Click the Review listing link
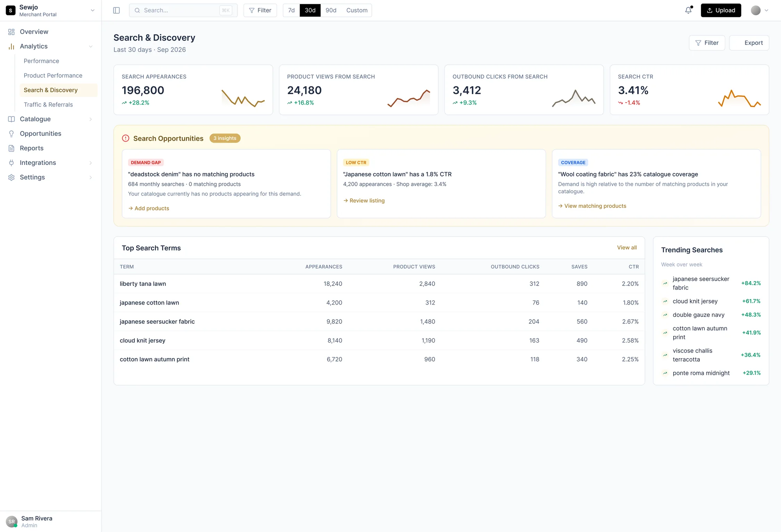Image resolution: width=781 pixels, height=532 pixels. (x=364, y=200)
